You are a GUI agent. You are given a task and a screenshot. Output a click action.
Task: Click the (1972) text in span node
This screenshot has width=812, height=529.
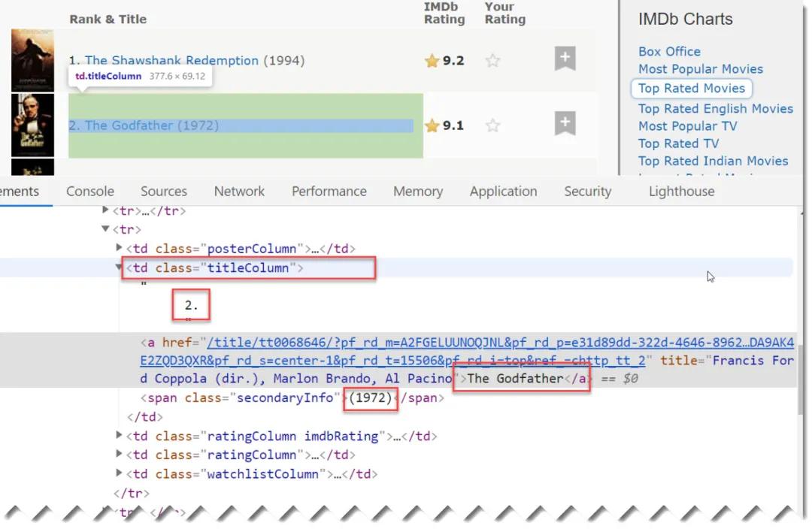[x=370, y=398]
